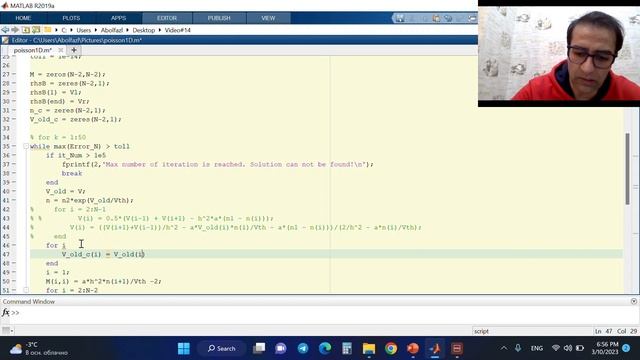Viewport: 640px width, 360px height.
Task: Switch to the PLOTS ribbon tab
Action: click(x=71, y=18)
